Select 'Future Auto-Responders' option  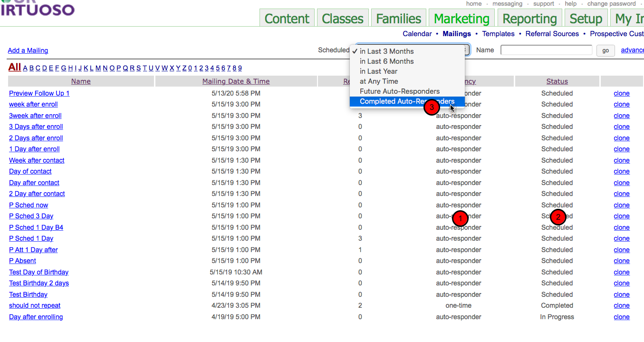coord(399,91)
